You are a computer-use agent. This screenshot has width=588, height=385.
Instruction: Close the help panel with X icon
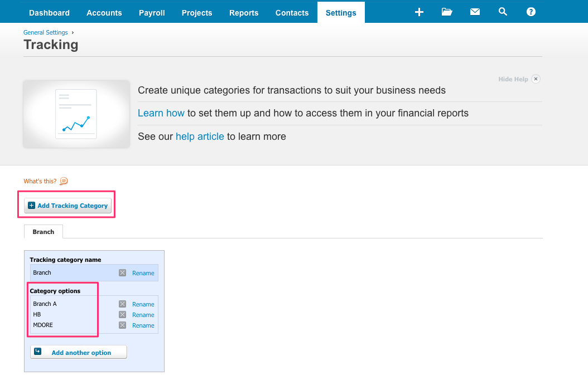536,79
